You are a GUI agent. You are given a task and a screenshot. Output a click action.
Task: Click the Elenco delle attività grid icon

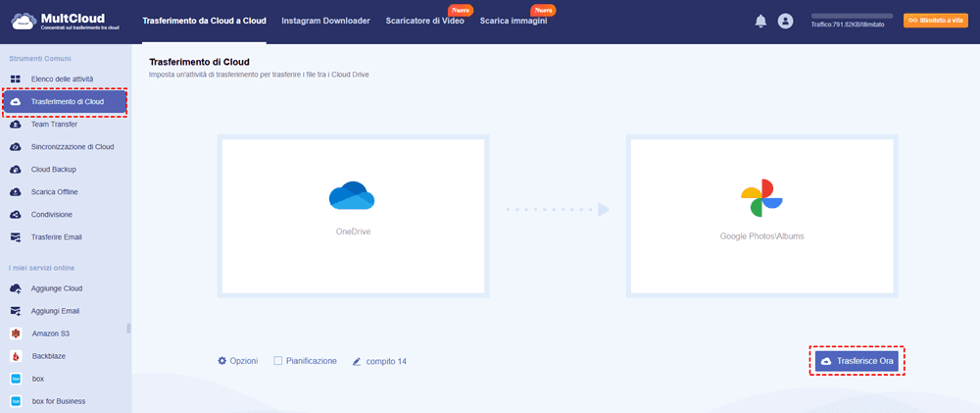(17, 79)
